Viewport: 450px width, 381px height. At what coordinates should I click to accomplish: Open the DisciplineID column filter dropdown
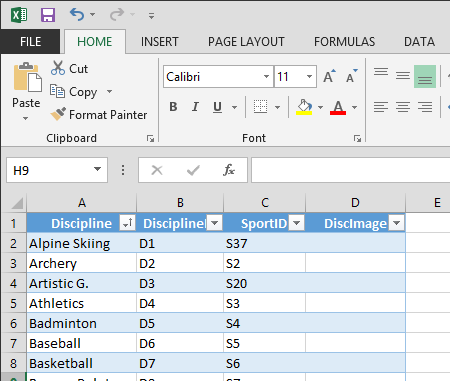pos(215,223)
